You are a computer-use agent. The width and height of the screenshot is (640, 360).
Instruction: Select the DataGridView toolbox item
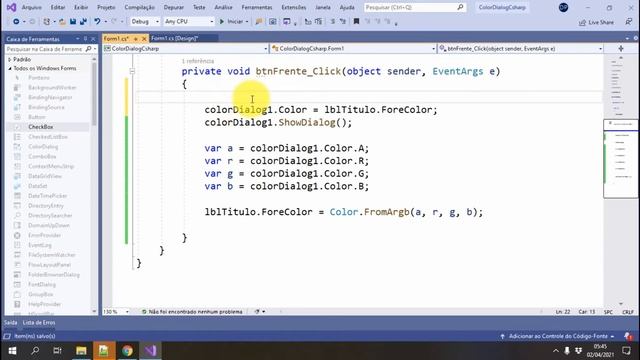coord(45,176)
